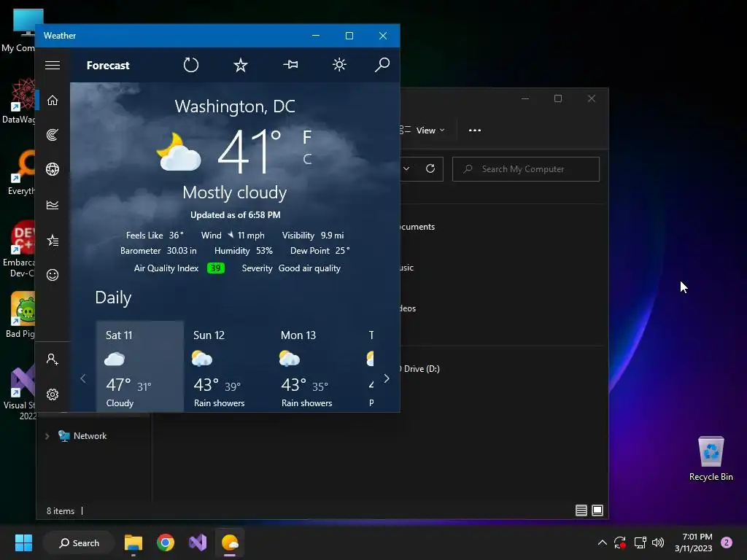
Task: Open the taskbar Search box
Action: (79, 542)
